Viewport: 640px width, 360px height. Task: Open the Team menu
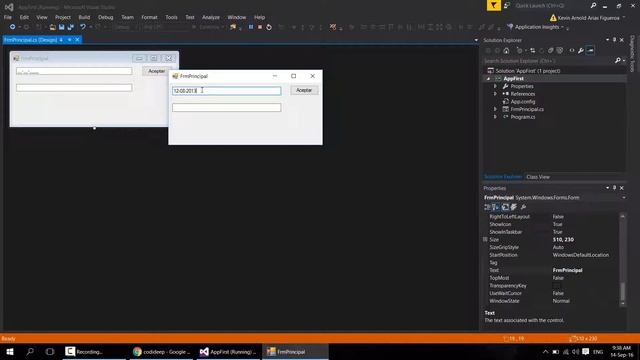(x=127, y=17)
